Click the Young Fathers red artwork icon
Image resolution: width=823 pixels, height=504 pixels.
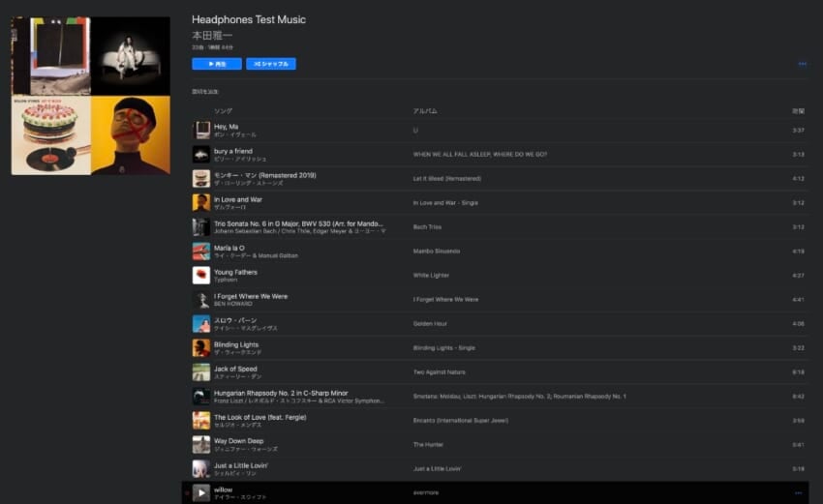tap(200, 276)
